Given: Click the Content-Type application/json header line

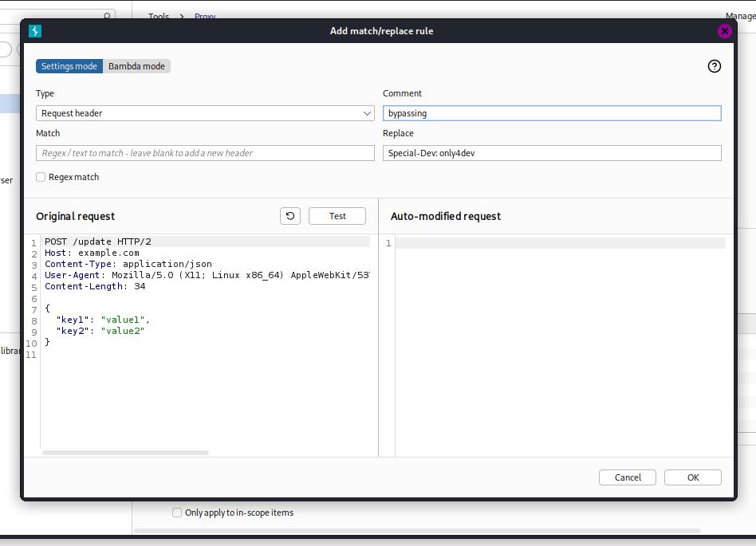Looking at the screenshot, I should pyautogui.click(x=128, y=264).
